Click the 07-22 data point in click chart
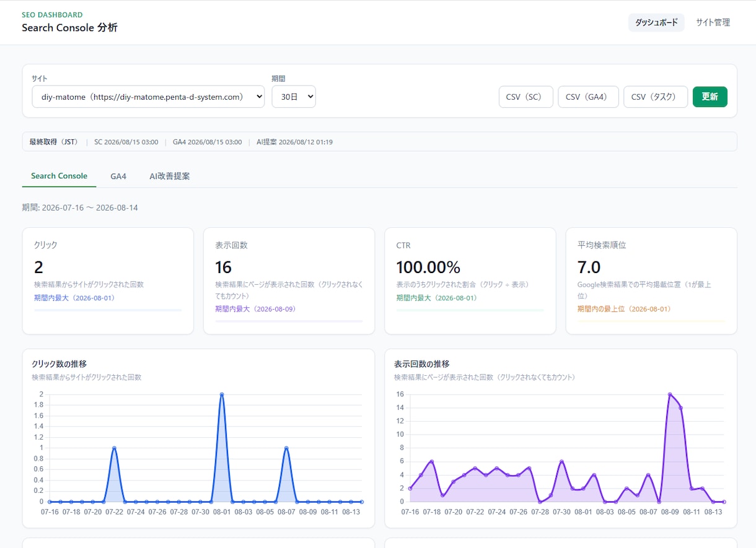The height and width of the screenshot is (548, 756). click(x=114, y=448)
